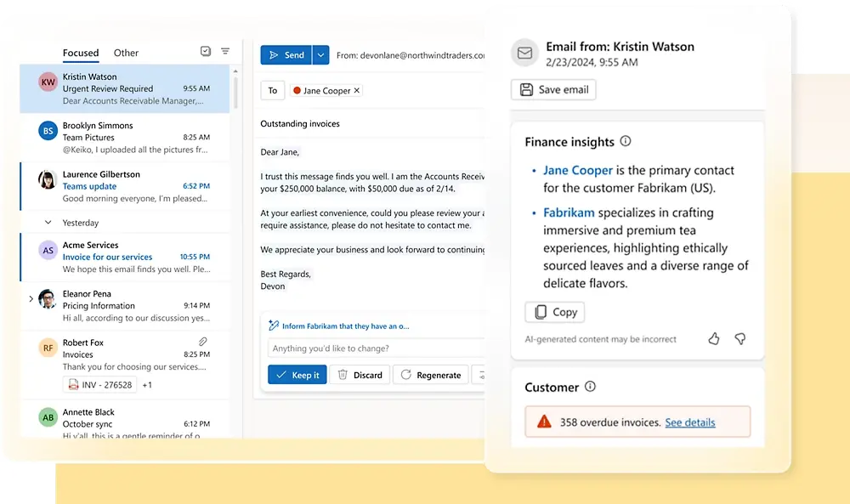Open the 'Urgent Review Required' email
This screenshot has width=850, height=504.
[x=125, y=89]
